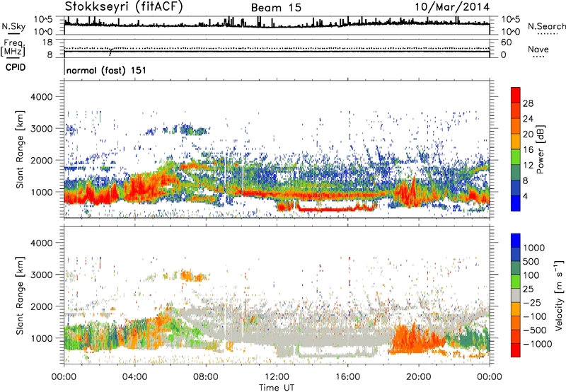
Task: Click the date '10/Mar/2014'
Action: click(x=452, y=6)
